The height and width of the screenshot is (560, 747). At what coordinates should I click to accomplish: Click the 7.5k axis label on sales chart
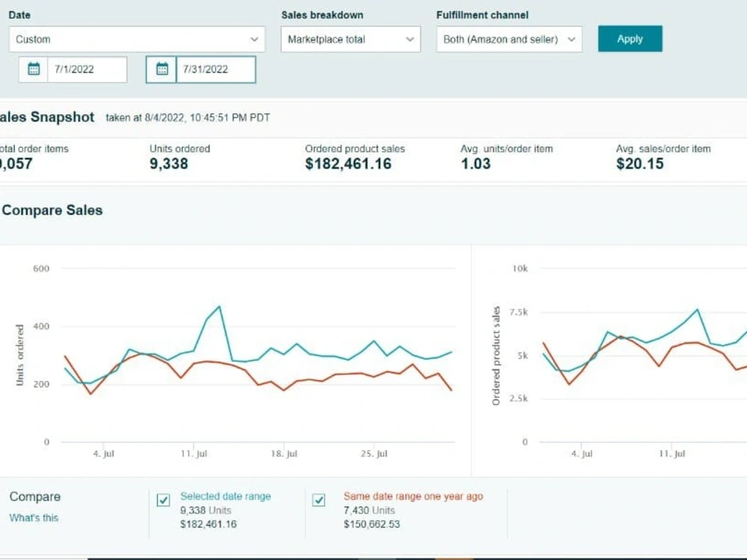tap(519, 312)
